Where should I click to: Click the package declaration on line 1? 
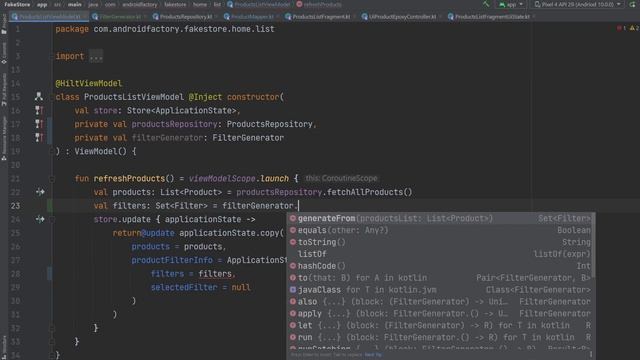165,29
